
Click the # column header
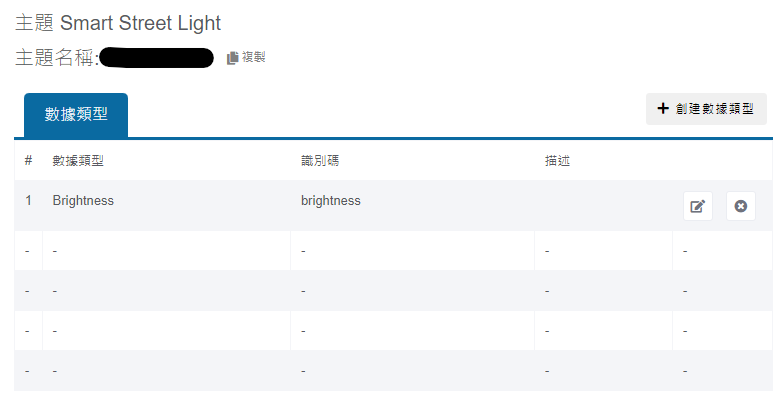tap(28, 160)
